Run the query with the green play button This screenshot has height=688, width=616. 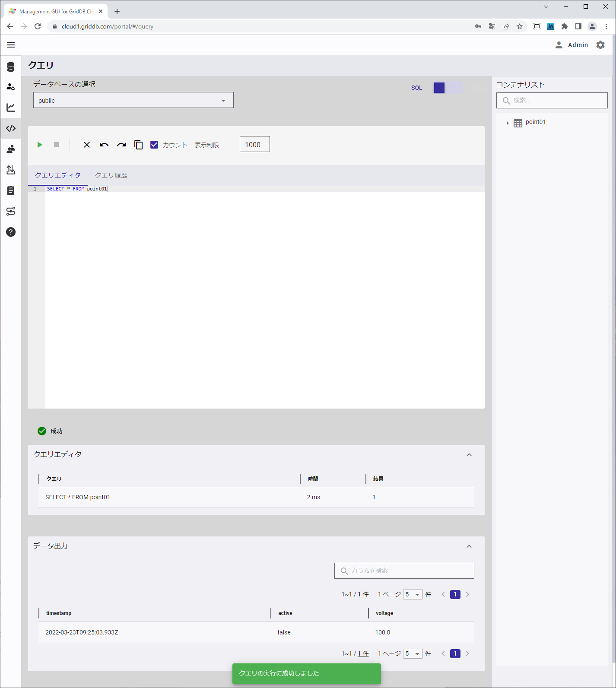pos(40,145)
